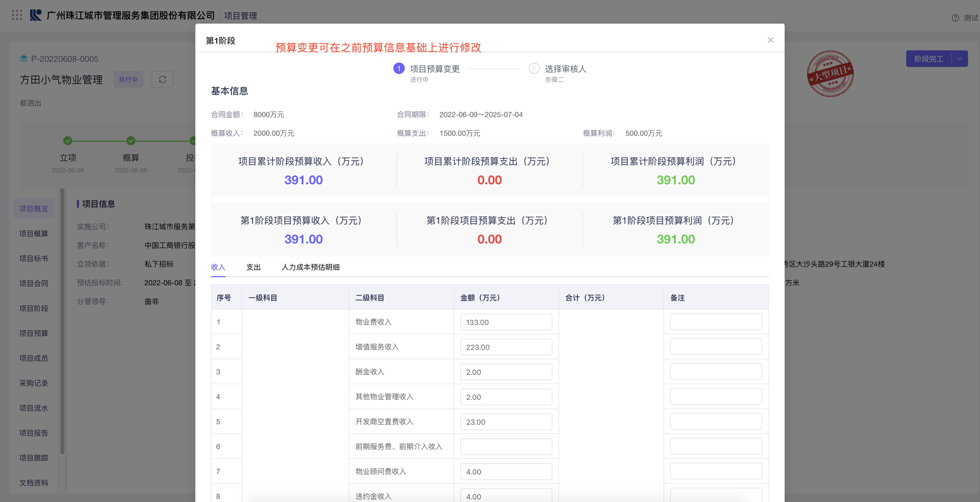Open 项目跟踪 in the sidebar
Image resolution: width=980 pixels, height=502 pixels.
34,457
